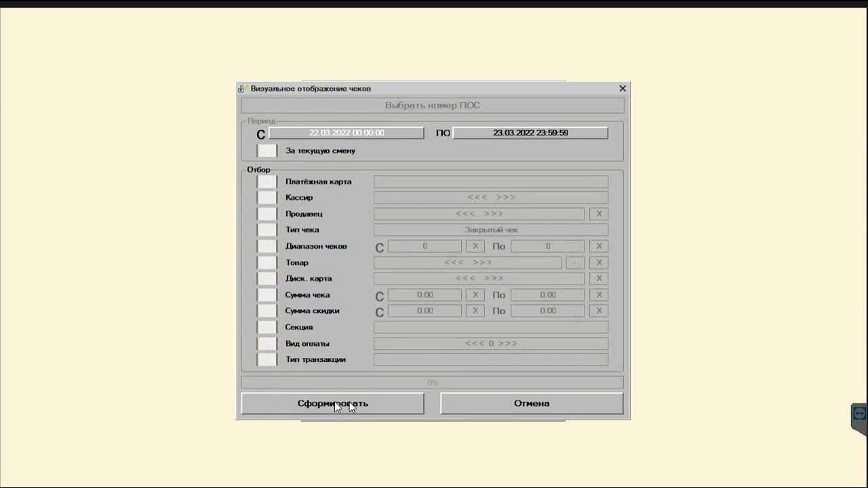Open the 'Товар' selector field
Viewport: 868px width, 488px height.
tap(467, 262)
